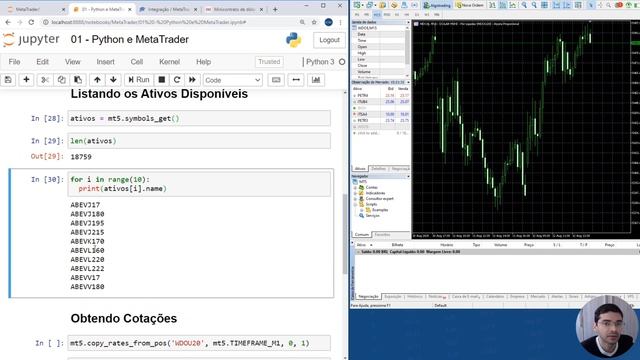
Task: Expand the Consultor expert node in Navigator
Action: pyautogui.click(x=355, y=199)
